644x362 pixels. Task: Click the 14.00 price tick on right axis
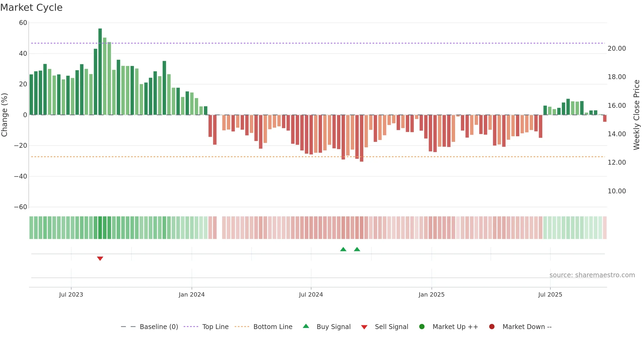coord(617,134)
